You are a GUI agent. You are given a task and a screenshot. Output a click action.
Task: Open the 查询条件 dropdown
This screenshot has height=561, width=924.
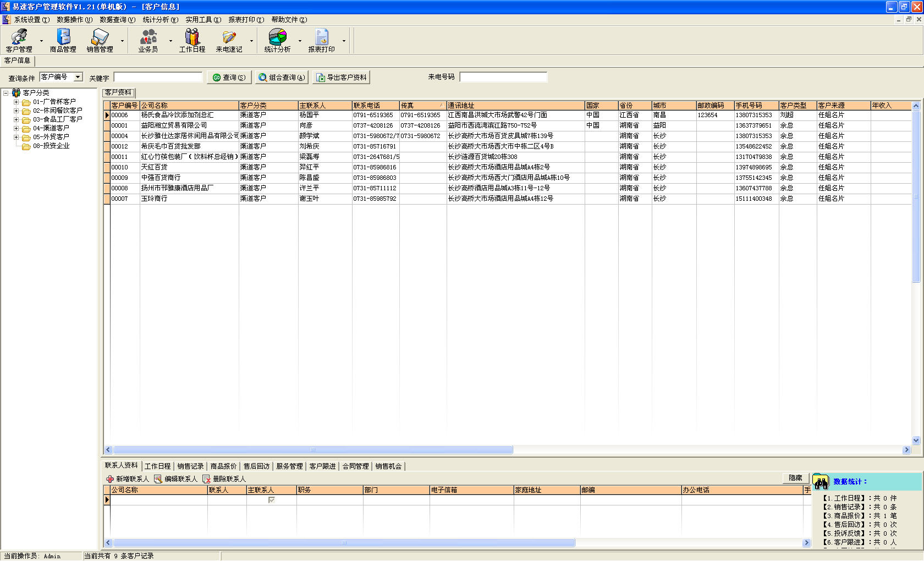(x=78, y=77)
